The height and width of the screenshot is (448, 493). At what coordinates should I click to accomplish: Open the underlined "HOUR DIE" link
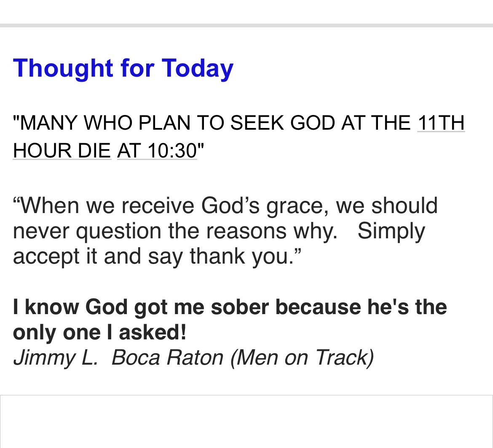(x=62, y=150)
